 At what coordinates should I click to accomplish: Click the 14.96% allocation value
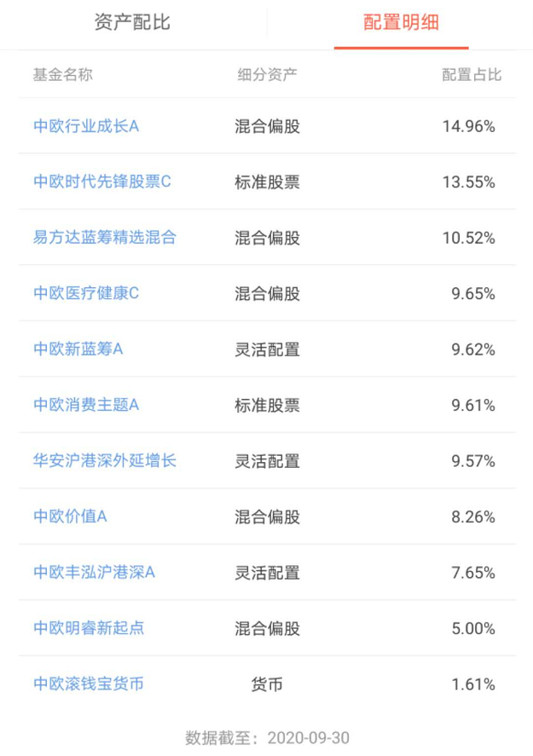pos(468,126)
